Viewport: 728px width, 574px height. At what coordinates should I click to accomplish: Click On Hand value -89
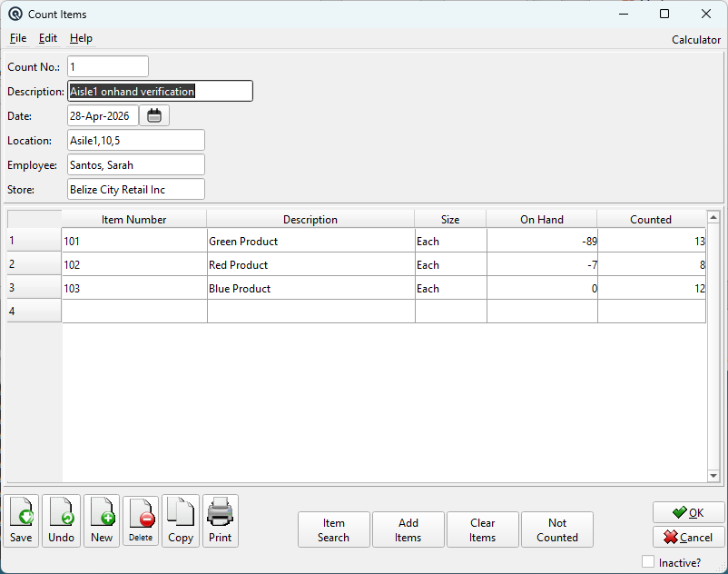point(542,241)
